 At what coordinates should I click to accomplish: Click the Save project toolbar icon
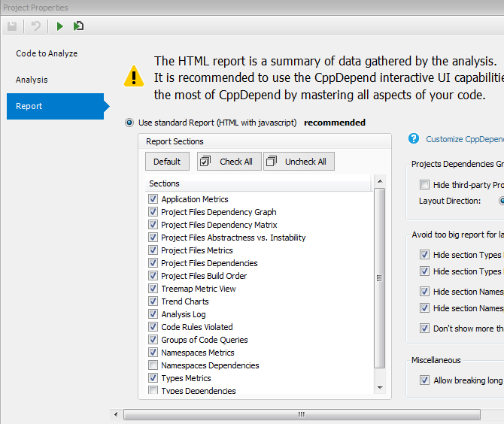(12, 26)
